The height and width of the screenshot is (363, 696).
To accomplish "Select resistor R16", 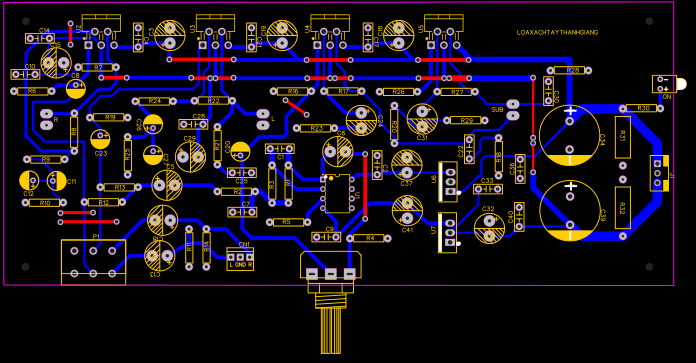I will coord(293,91).
